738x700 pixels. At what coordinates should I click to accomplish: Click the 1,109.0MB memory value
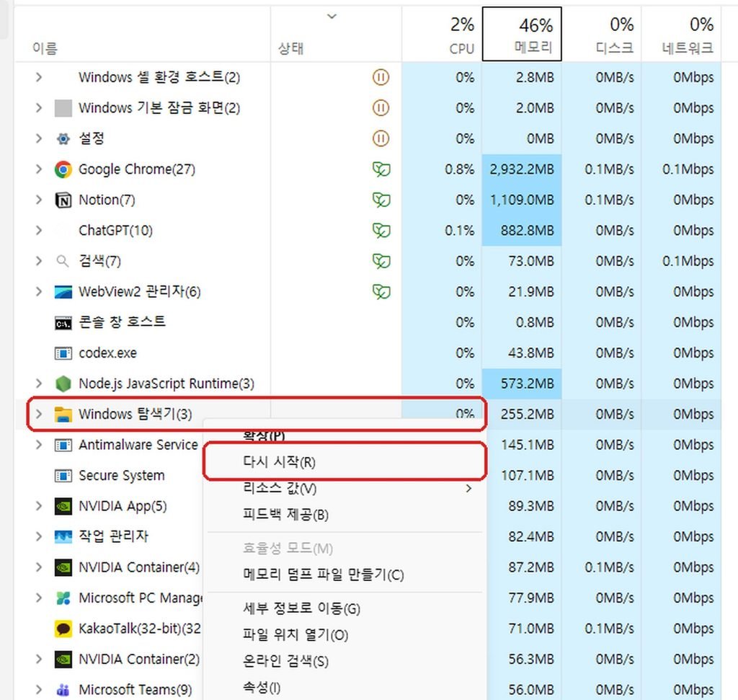point(522,200)
